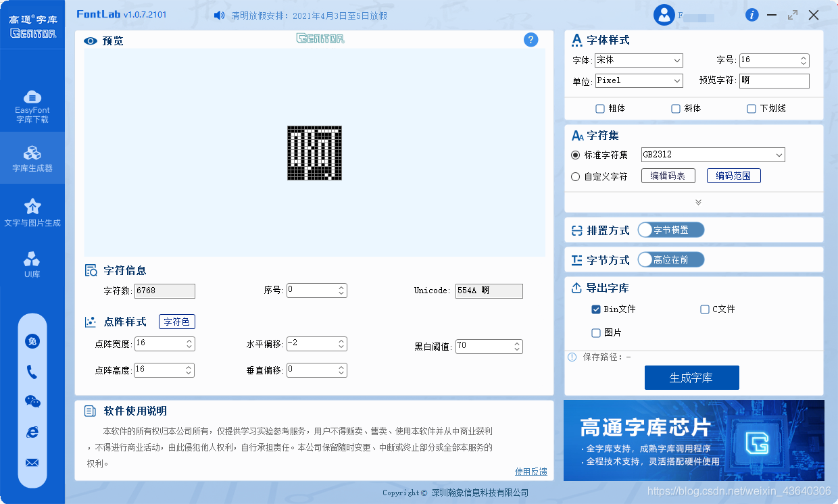This screenshot has height=504, width=838.
Task: Click the 字符信息 search document icon
Action: (91, 270)
